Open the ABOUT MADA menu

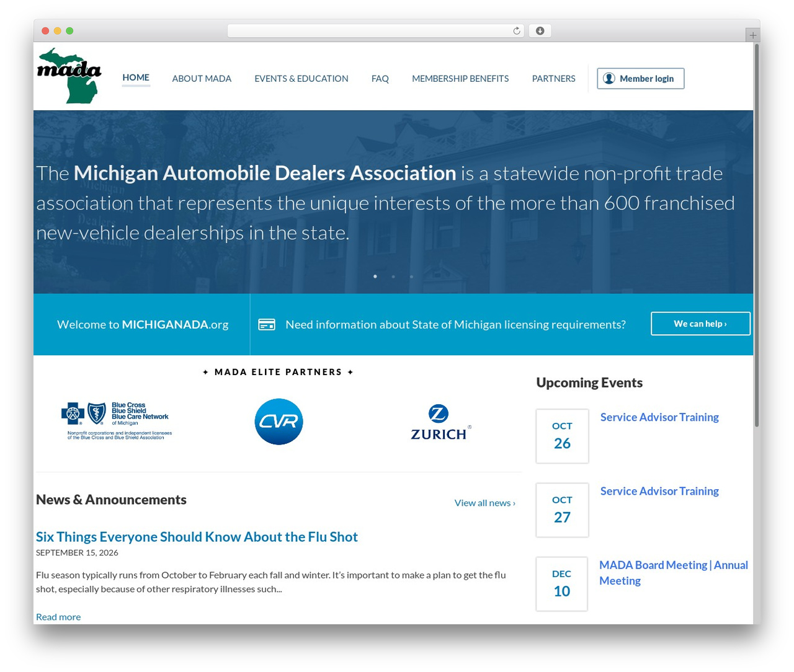click(202, 79)
